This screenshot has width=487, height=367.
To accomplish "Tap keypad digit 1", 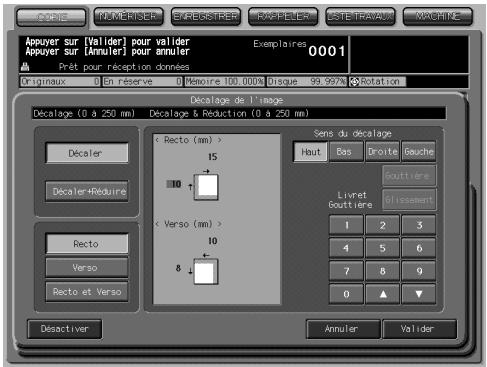I will tap(346, 225).
